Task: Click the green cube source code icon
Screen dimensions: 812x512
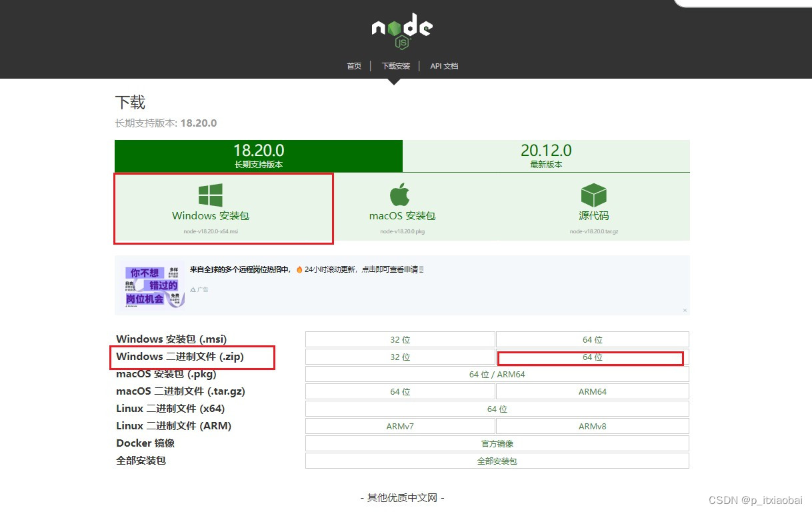Action: 593,195
